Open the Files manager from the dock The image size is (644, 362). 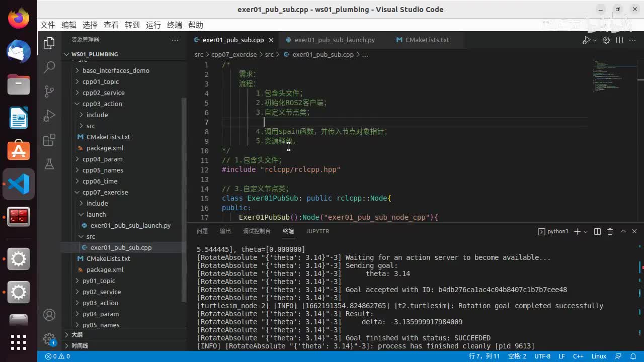coord(19,84)
